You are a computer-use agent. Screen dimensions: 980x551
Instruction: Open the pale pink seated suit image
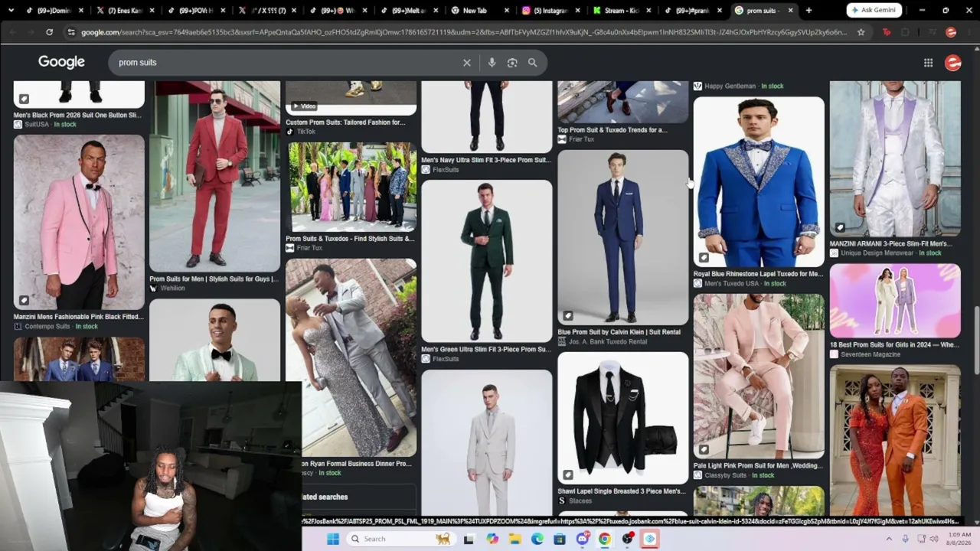pos(759,377)
